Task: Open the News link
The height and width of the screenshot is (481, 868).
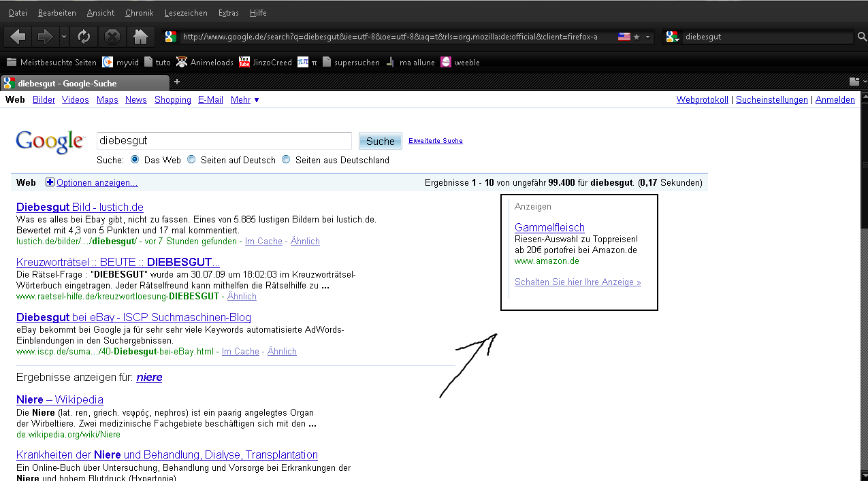Action: [x=136, y=99]
